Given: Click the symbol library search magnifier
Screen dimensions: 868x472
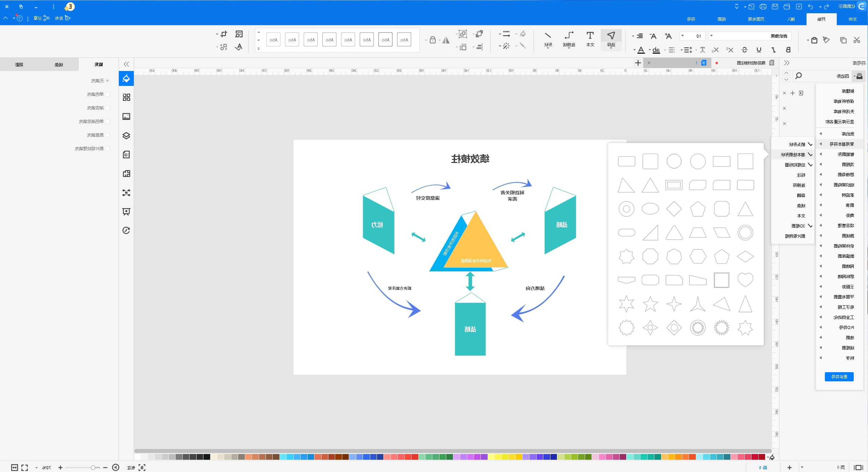Looking at the screenshot, I should pos(799,76).
